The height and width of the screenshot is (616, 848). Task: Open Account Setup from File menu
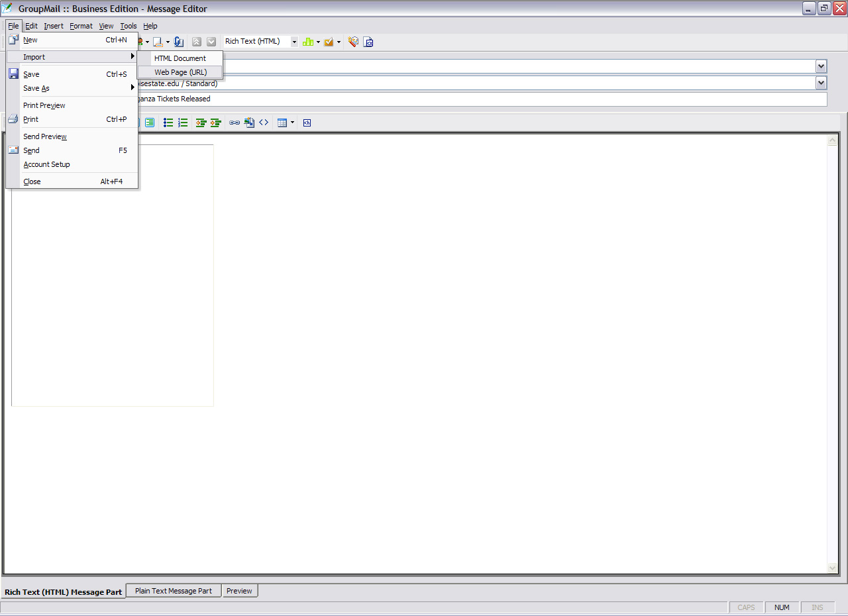(72, 164)
